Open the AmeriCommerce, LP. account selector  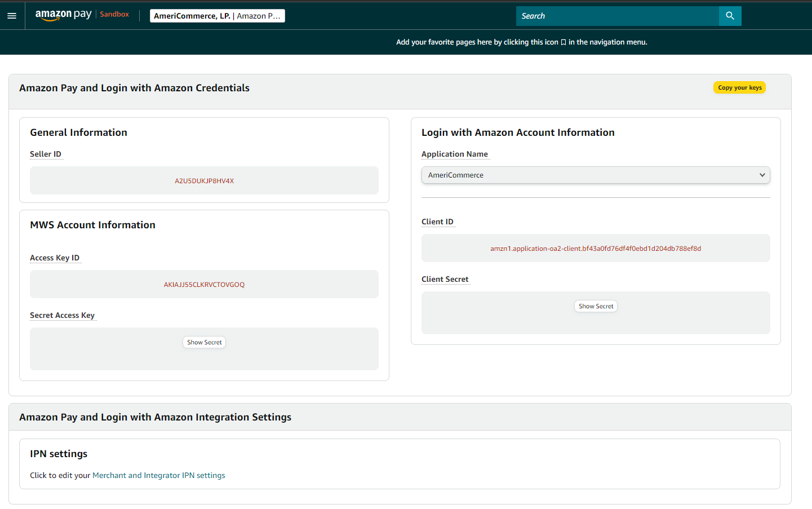click(x=218, y=16)
